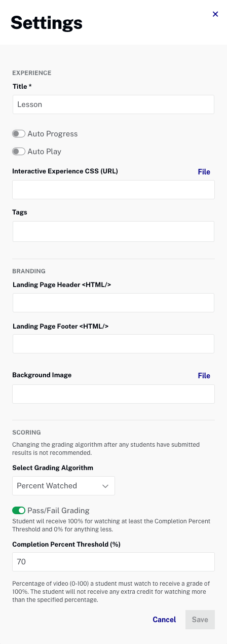Click the Auto Play label text
This screenshot has height=644, width=227.
pos(45,152)
